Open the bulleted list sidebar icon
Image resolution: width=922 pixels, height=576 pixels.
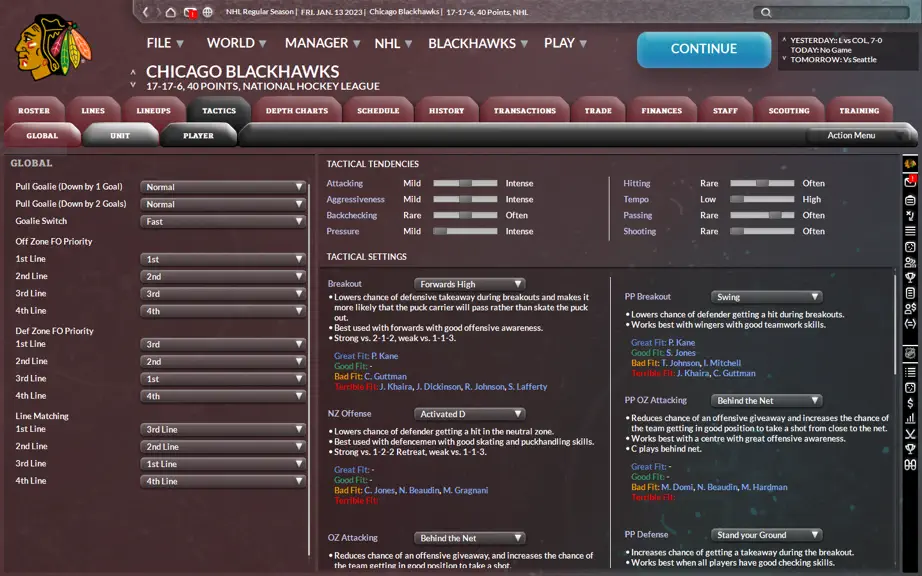click(x=910, y=372)
